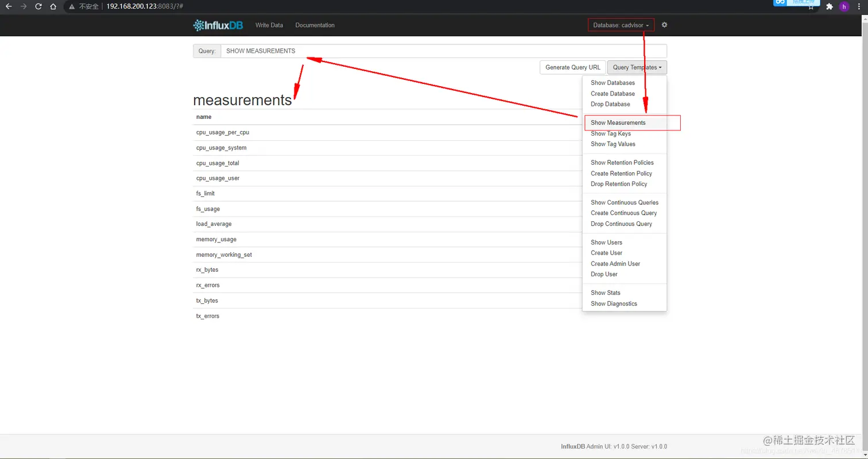Click the memory_usage measurement
This screenshot has height=459, width=868.
coord(216,240)
